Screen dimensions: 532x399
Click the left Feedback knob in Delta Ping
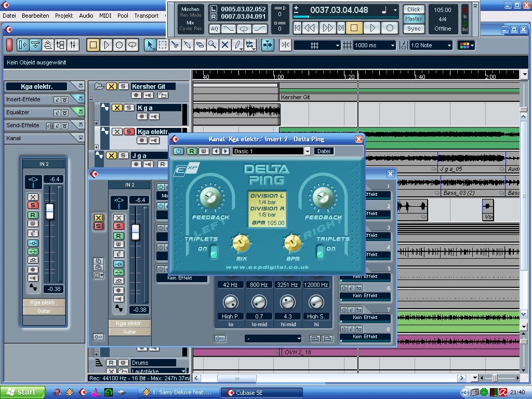point(210,197)
